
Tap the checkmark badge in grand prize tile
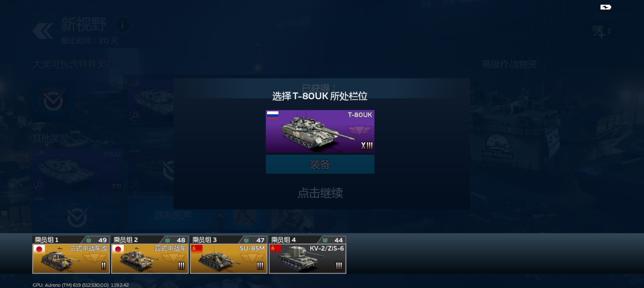(x=53, y=100)
